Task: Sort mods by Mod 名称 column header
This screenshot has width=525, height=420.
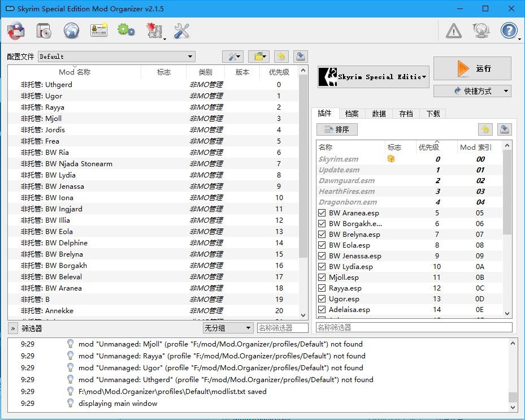Action: pos(75,72)
